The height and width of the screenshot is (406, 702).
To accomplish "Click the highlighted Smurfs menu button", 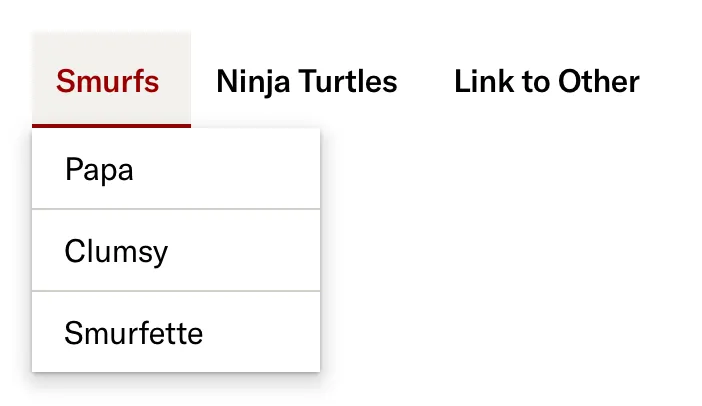I will [108, 81].
